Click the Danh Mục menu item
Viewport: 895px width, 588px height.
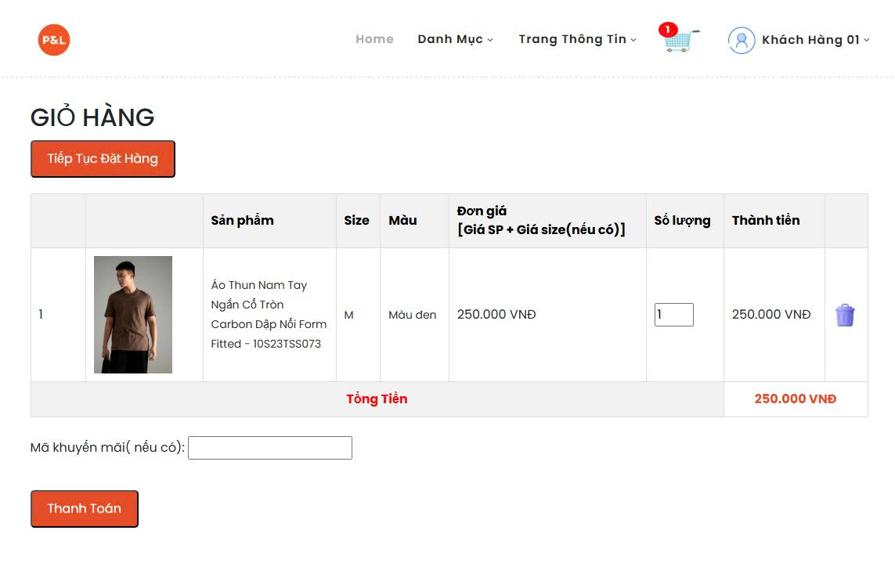(450, 38)
